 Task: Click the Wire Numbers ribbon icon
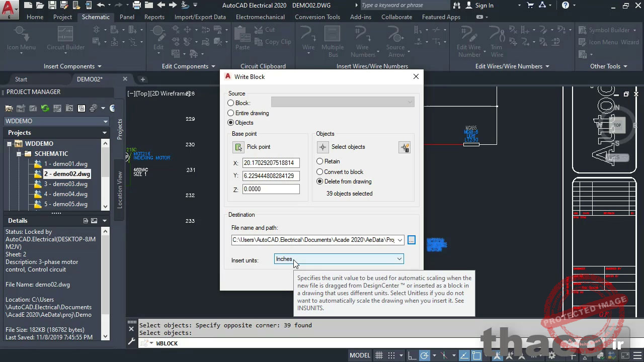pos(363,41)
